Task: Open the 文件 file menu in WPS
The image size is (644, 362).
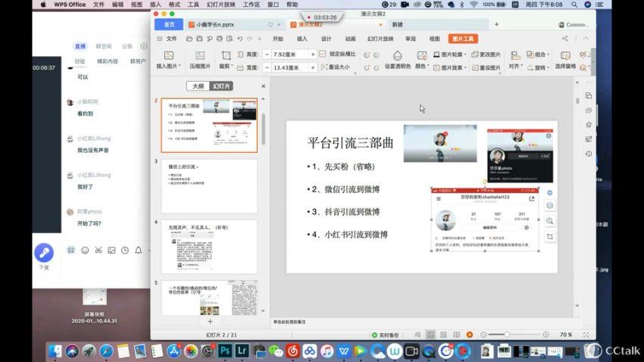Action: tap(171, 39)
